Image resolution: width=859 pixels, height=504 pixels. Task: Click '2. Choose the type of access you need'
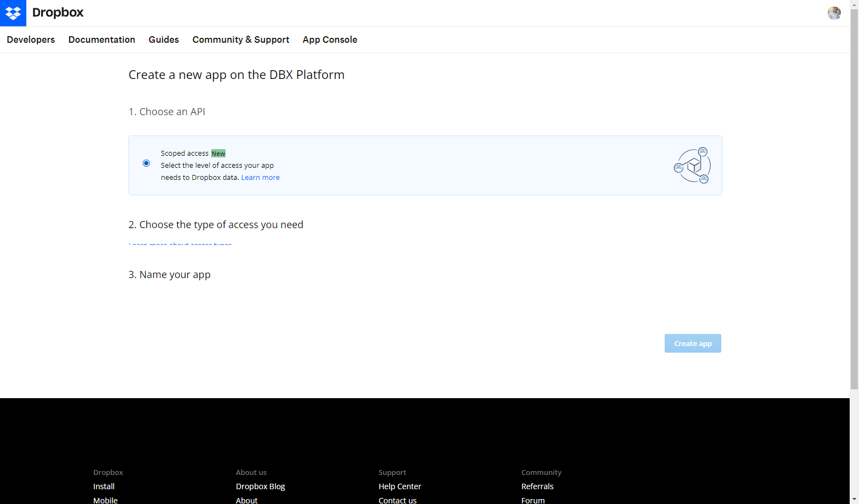click(x=216, y=224)
